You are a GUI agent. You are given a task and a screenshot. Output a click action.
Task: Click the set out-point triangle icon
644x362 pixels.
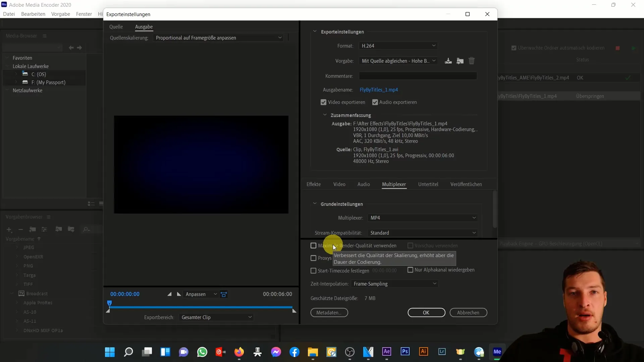click(179, 294)
